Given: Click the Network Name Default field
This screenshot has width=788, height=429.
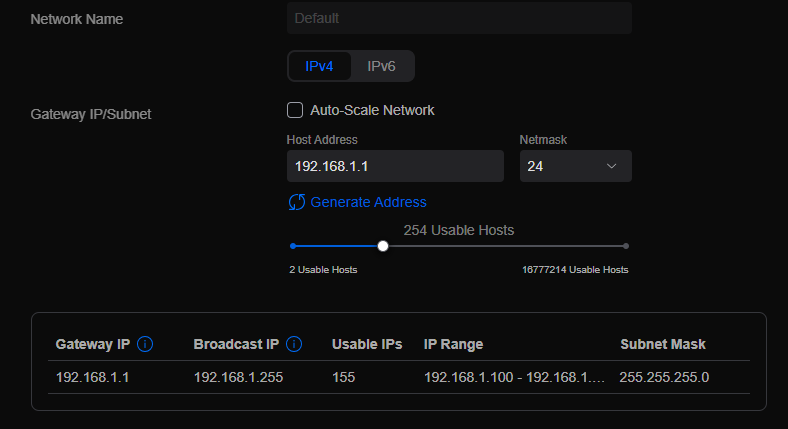Looking at the screenshot, I should [x=459, y=18].
